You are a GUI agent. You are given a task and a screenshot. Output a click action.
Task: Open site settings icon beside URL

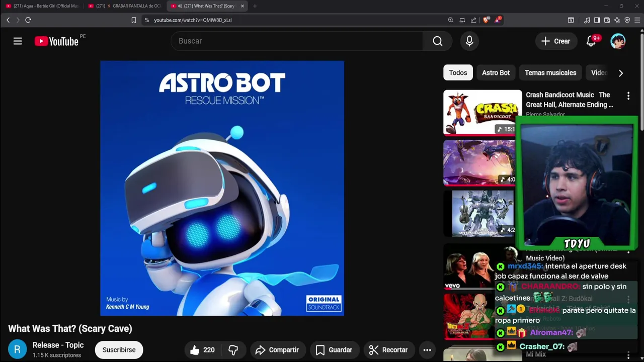click(146, 20)
